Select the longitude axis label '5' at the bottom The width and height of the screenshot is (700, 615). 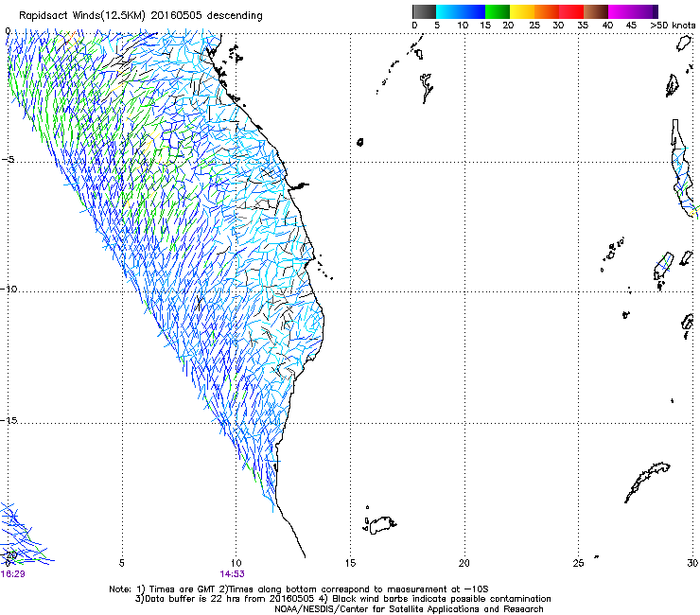[121, 563]
